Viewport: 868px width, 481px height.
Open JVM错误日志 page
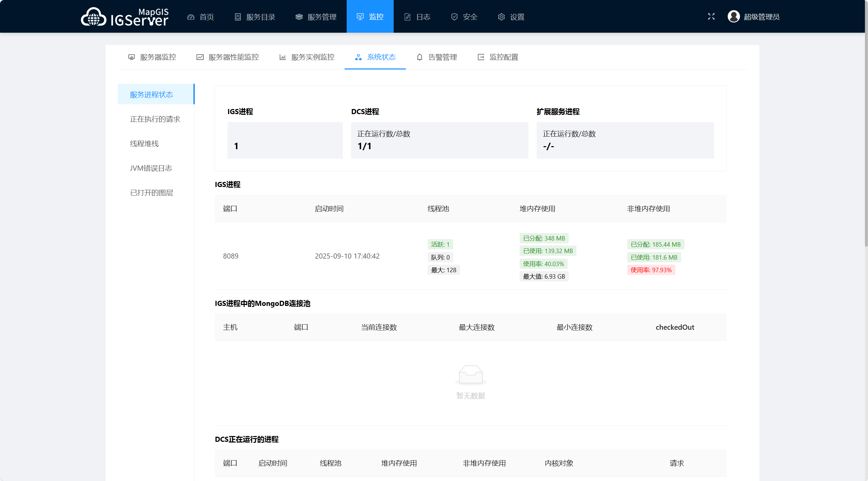151,168
